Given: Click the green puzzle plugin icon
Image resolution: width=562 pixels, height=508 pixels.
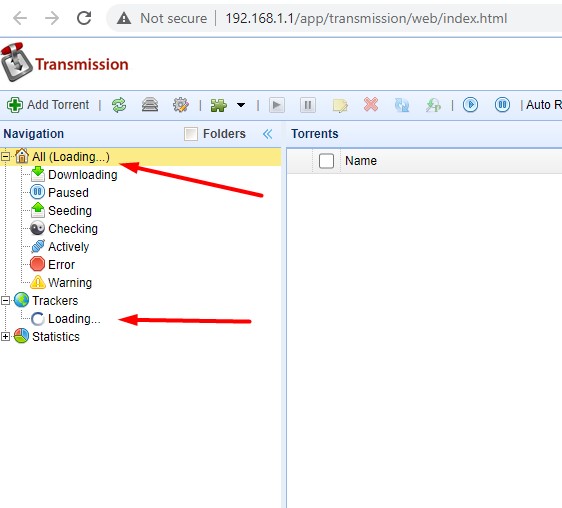Looking at the screenshot, I should pos(219,105).
